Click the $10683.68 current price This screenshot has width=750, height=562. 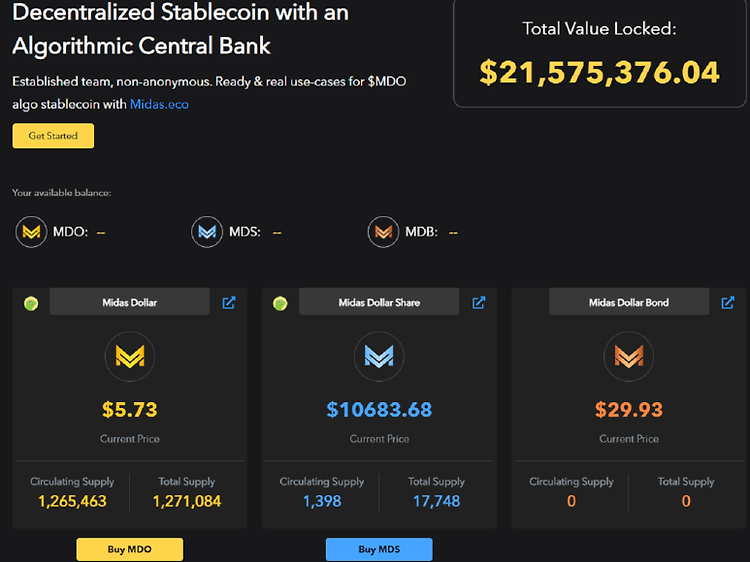tap(379, 409)
